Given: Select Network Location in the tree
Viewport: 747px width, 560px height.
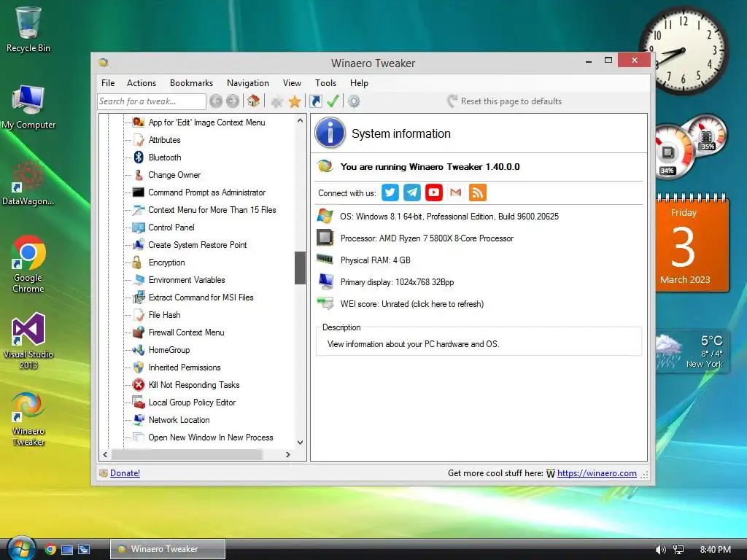Looking at the screenshot, I should (x=179, y=420).
